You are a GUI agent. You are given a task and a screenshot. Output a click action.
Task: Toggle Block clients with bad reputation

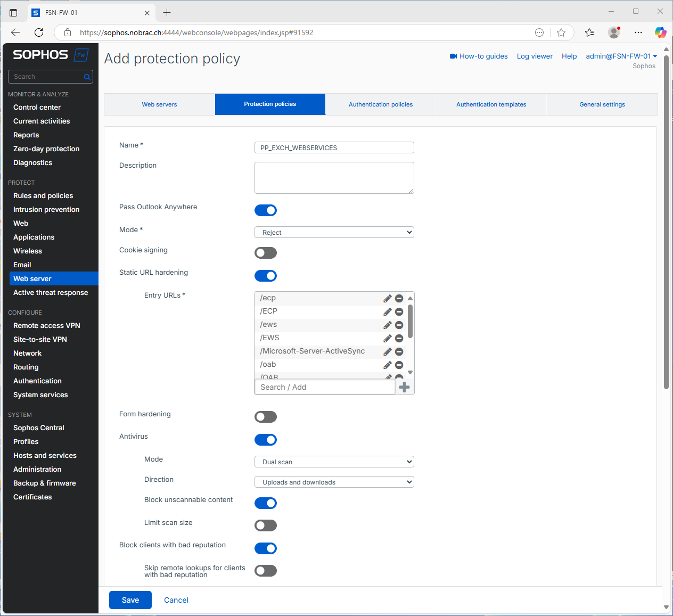pyautogui.click(x=266, y=548)
